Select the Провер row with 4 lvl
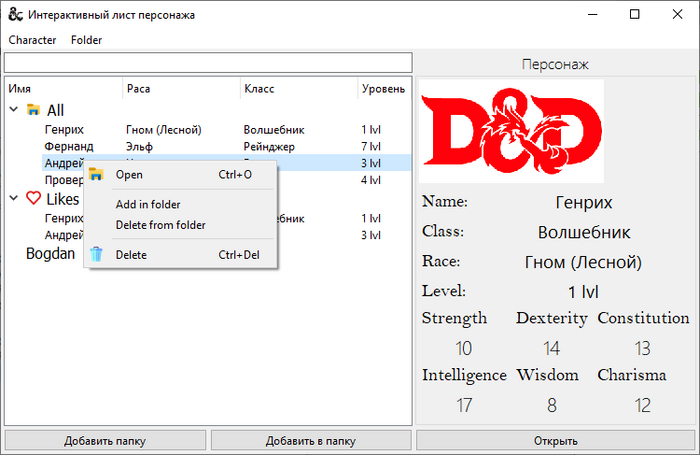 point(64,180)
